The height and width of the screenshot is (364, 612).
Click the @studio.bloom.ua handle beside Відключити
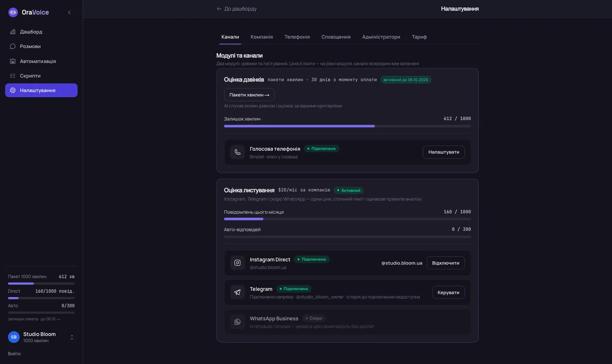[402, 263]
